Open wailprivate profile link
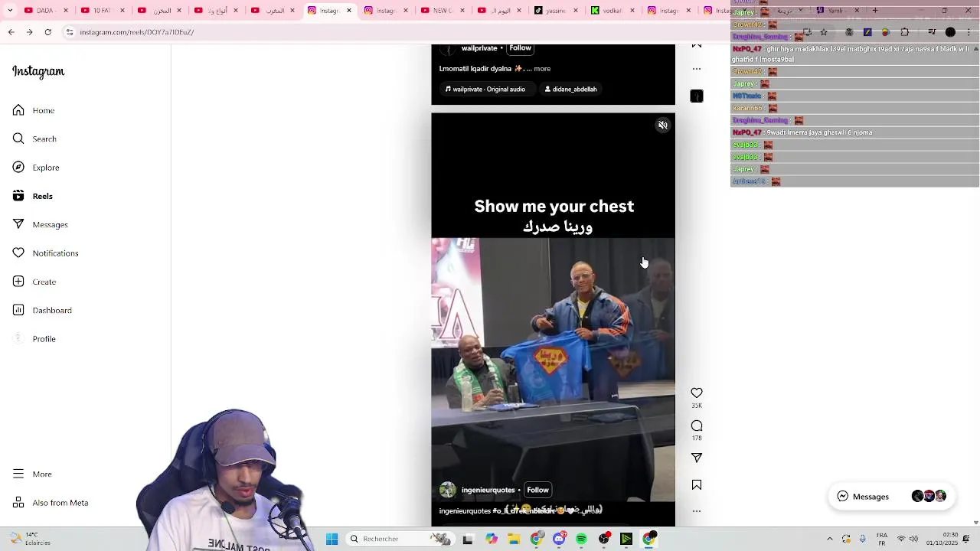This screenshot has height=551, width=980. [479, 48]
